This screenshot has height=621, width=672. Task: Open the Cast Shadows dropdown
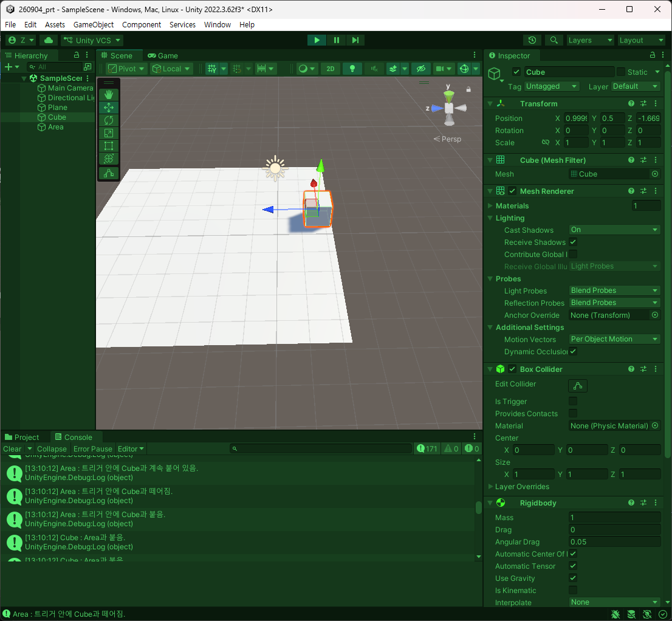pos(614,230)
